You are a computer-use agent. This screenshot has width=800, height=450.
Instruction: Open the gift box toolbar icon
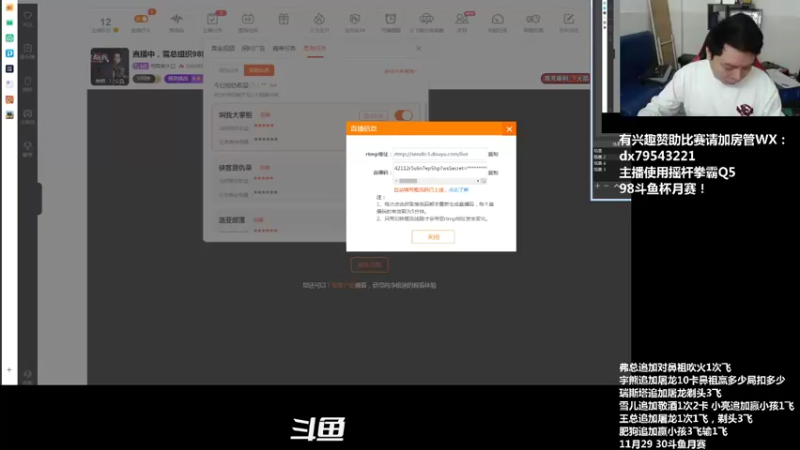tap(284, 19)
